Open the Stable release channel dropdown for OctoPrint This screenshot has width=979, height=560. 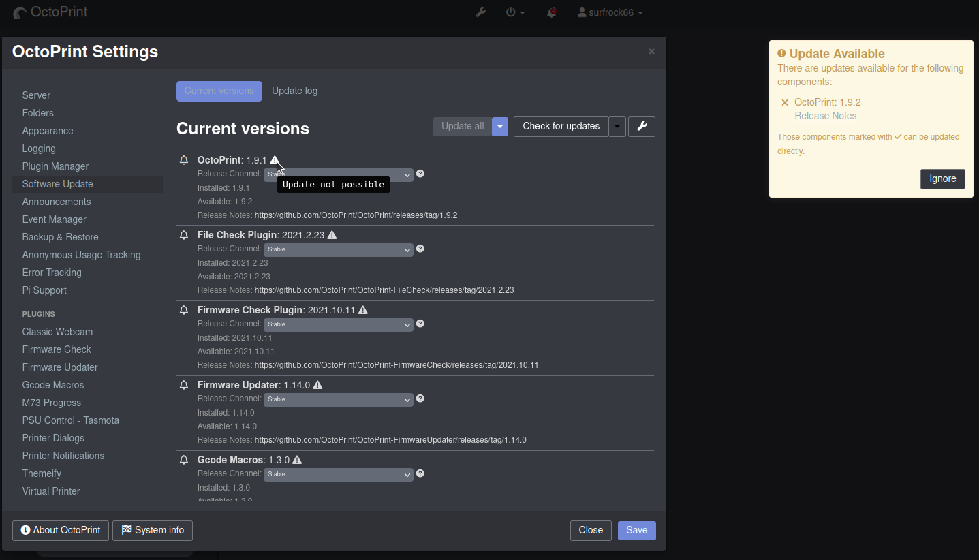pyautogui.click(x=339, y=174)
